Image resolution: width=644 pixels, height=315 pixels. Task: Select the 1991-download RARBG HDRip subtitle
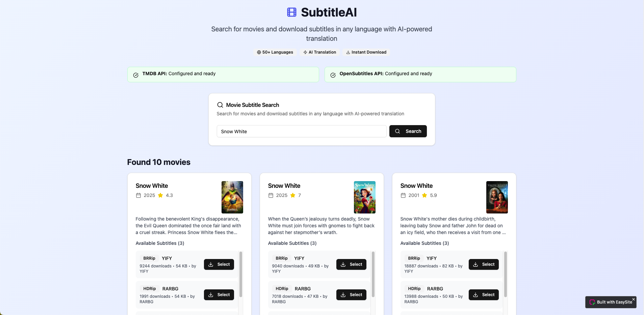coord(219,295)
